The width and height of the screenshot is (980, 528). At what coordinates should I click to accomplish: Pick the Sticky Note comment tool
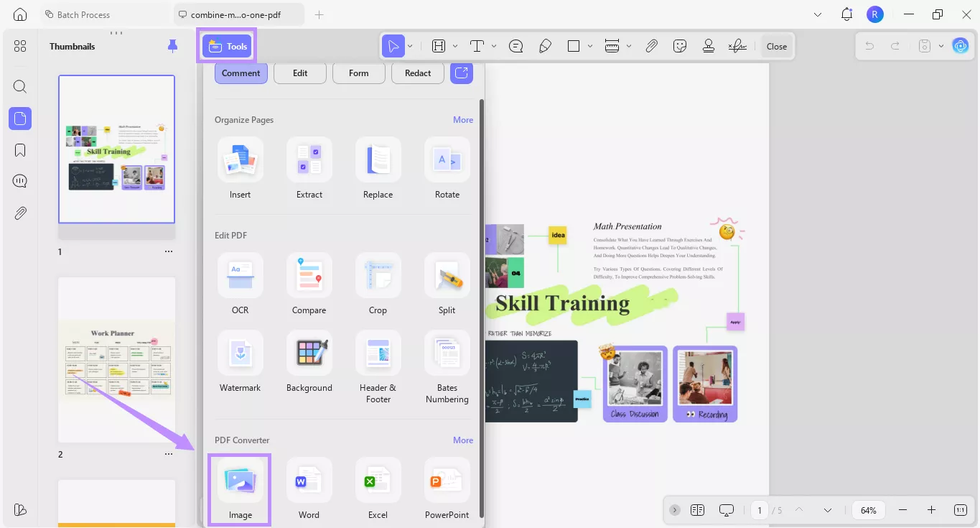pyautogui.click(x=515, y=45)
